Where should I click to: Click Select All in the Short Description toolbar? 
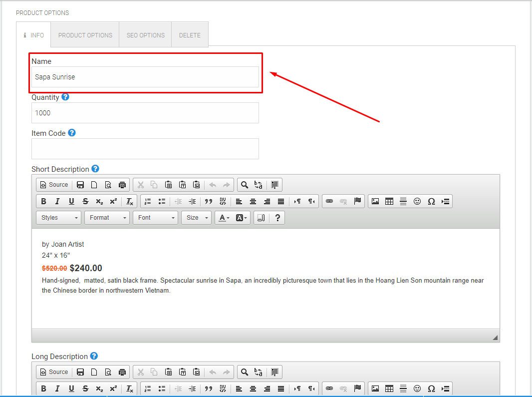(x=274, y=185)
